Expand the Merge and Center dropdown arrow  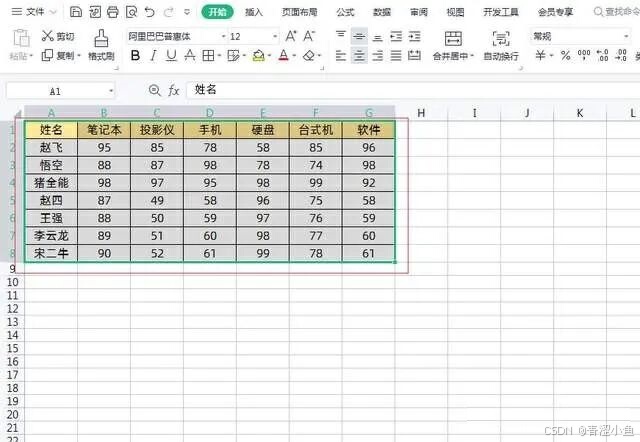[472, 56]
